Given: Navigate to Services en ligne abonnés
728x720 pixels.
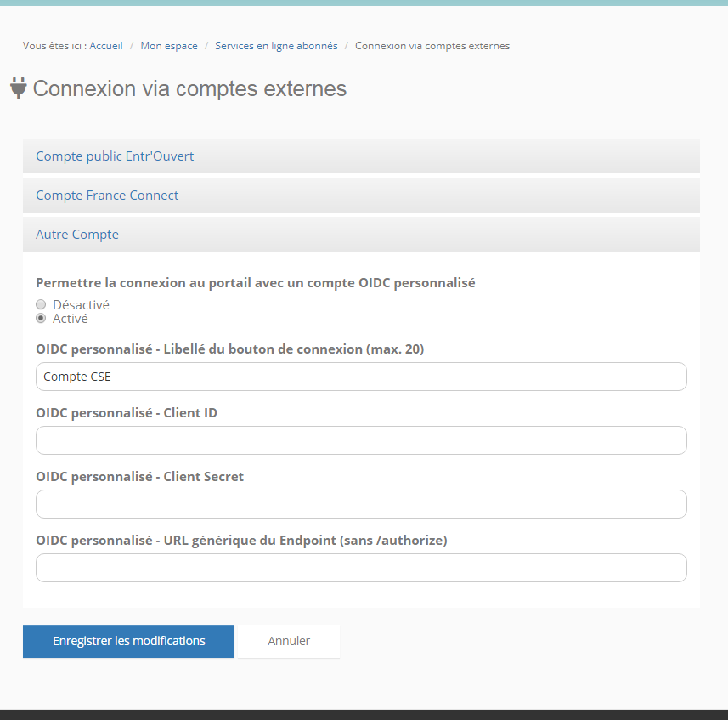Looking at the screenshot, I should 276,46.
